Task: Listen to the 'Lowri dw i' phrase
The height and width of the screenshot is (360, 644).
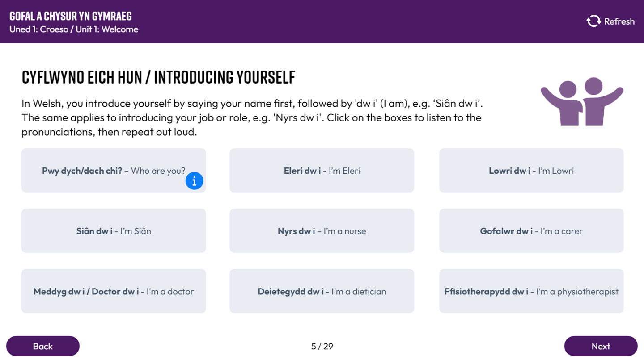Action: pos(531,171)
